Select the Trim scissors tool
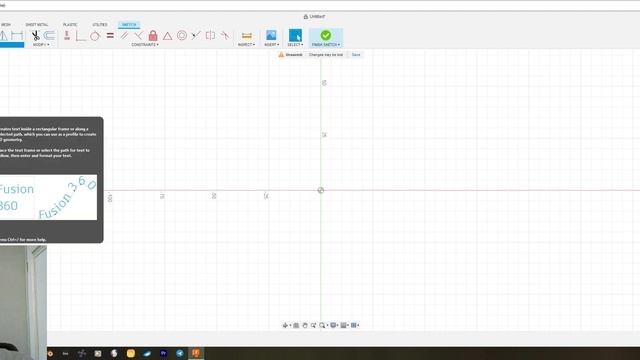The width and height of the screenshot is (640, 360). pyautogui.click(x=36, y=36)
